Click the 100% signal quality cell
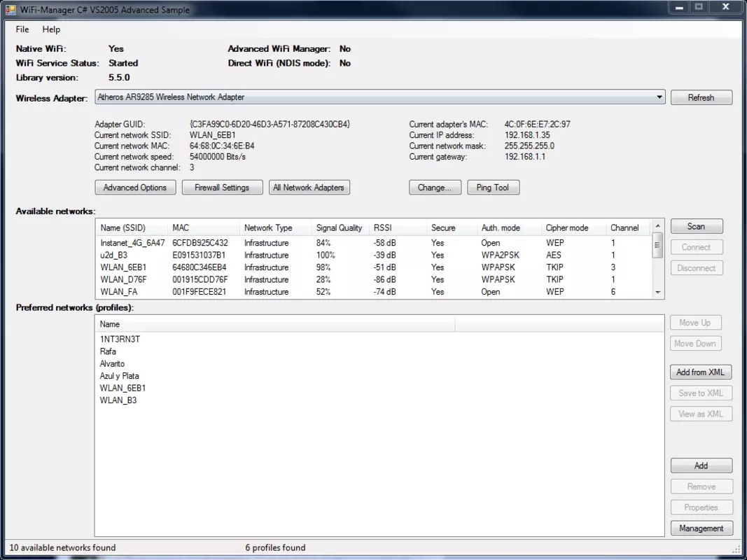Image resolution: width=747 pixels, height=560 pixels. pyautogui.click(x=326, y=255)
